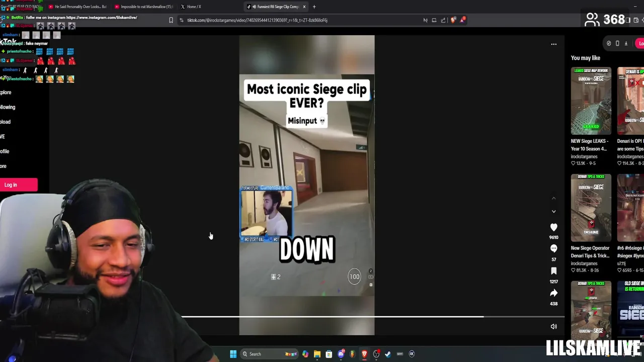Click the NEW Siege LEAKS title text
The width and height of the screenshot is (644, 362).
click(x=590, y=145)
